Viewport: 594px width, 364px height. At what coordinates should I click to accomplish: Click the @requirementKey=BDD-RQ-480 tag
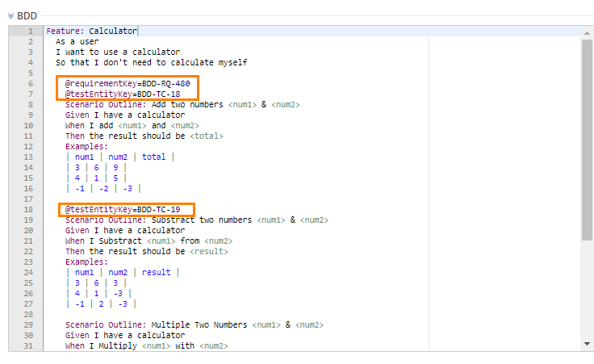128,84
